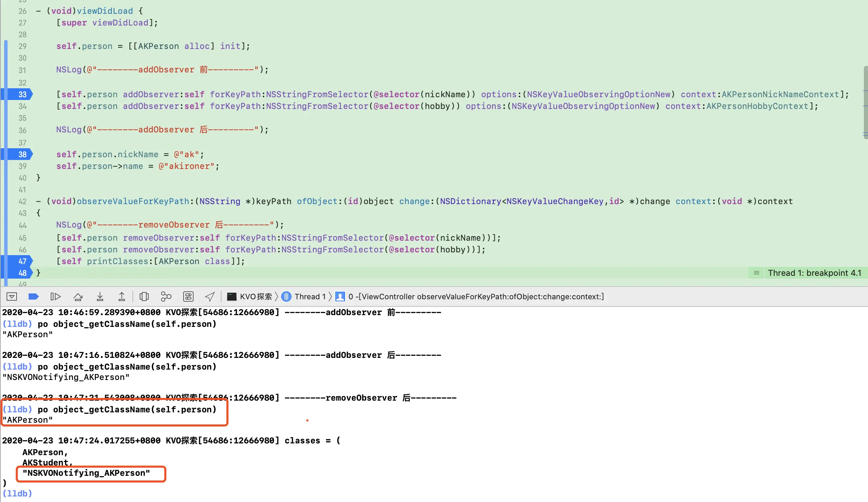Click the Thread 1: breakpoint 4.1 annotation
Screen dimensions: 868x502
pyautogui.click(x=814, y=273)
